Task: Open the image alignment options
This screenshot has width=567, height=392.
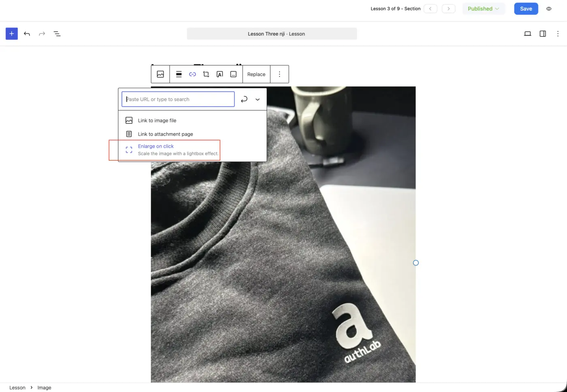Action: pyautogui.click(x=179, y=74)
